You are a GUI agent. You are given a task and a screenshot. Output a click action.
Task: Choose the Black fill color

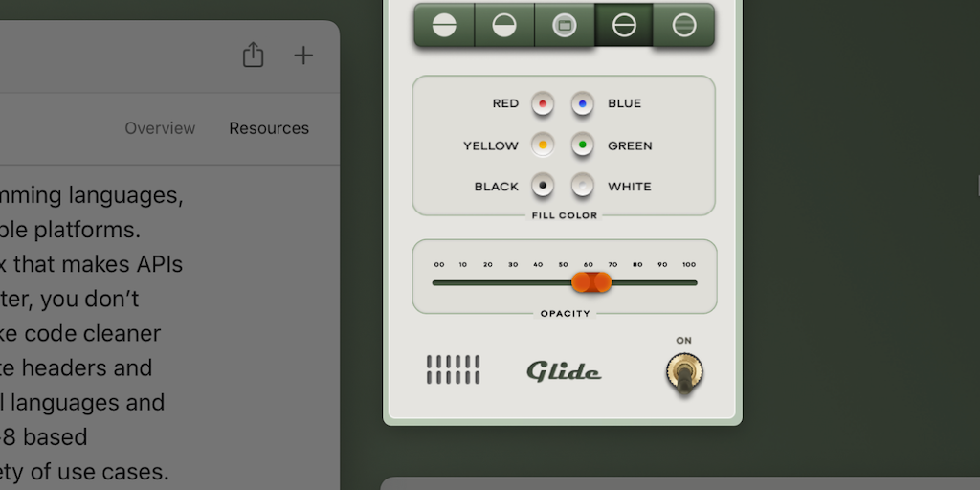(543, 185)
